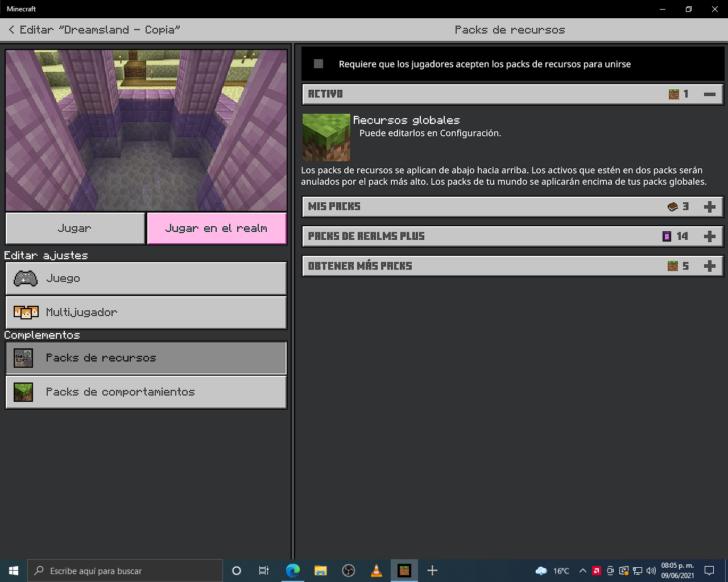Open VLC media player from taskbar
The width and height of the screenshot is (728, 582).
pos(377,571)
